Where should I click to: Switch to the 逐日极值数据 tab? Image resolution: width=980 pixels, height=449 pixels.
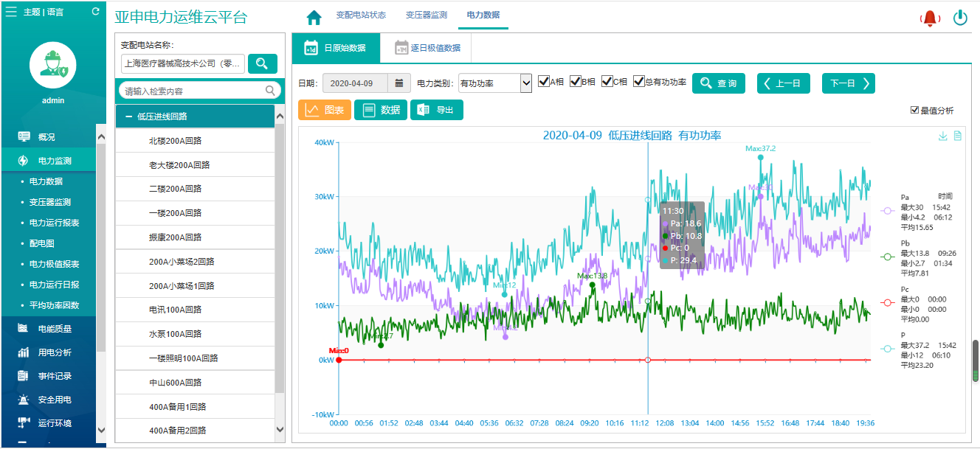click(427, 48)
